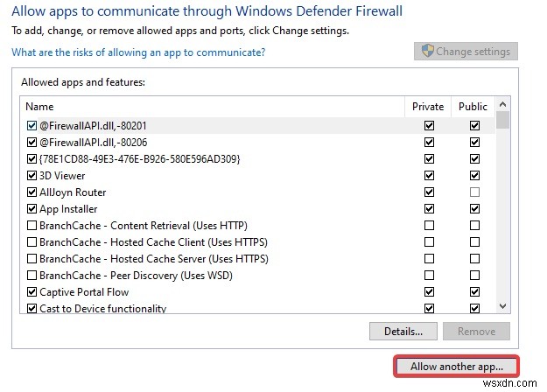The width and height of the screenshot is (547, 392).
Task: Uncheck the @FirewallAPI.dll,-80206 name checkbox
Action: coord(32,143)
